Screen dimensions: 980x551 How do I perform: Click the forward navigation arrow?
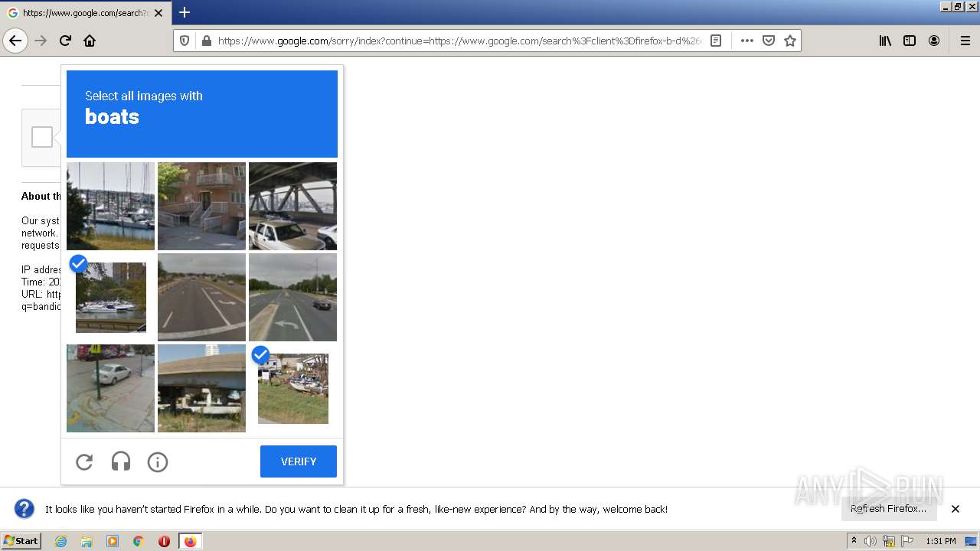coord(41,41)
